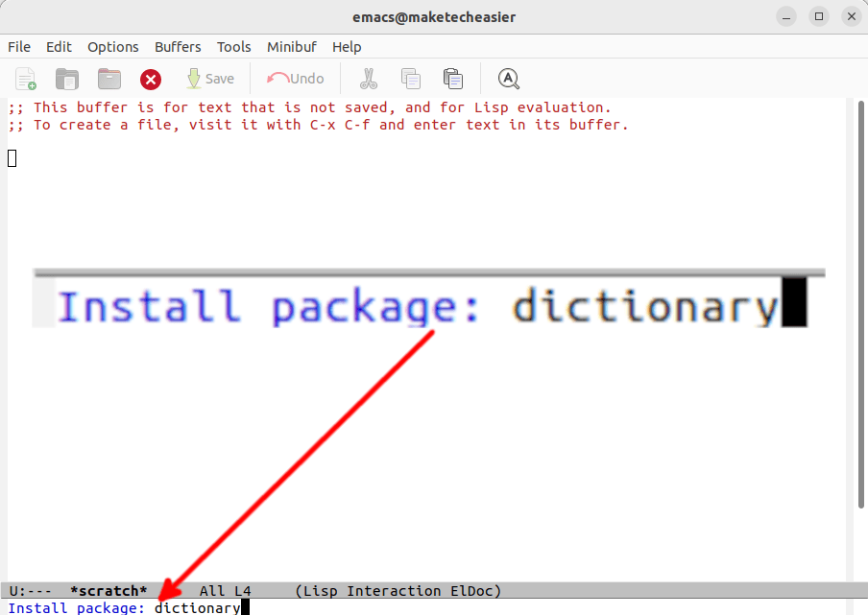Cut selected text with the scissors icon
The width and height of the screenshot is (868, 615).
pyautogui.click(x=369, y=79)
